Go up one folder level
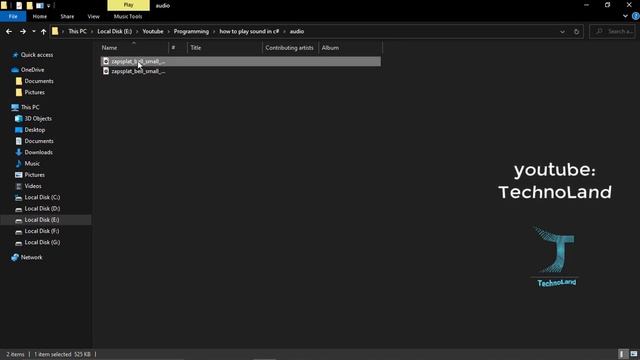The image size is (640, 360). (43, 31)
